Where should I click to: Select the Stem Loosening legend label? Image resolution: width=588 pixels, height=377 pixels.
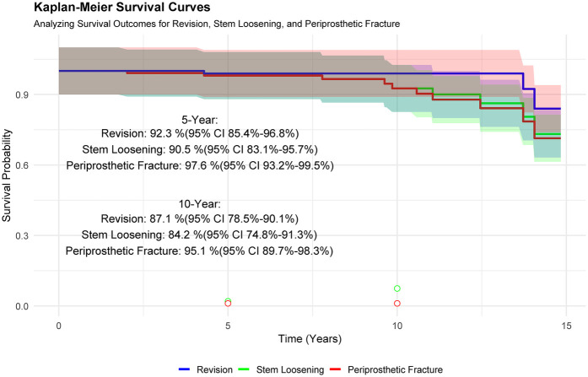pyautogui.click(x=290, y=370)
